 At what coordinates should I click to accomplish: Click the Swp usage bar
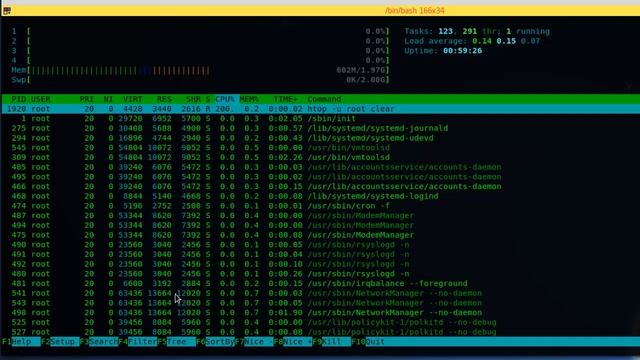coord(200,80)
